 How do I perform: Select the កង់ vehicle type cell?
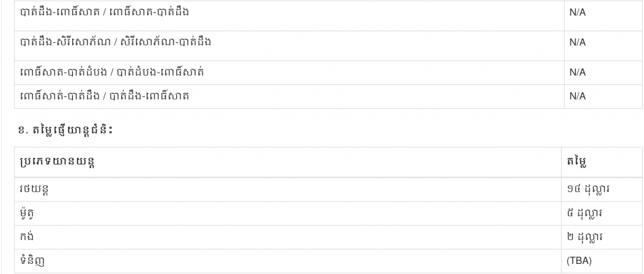[28, 237]
